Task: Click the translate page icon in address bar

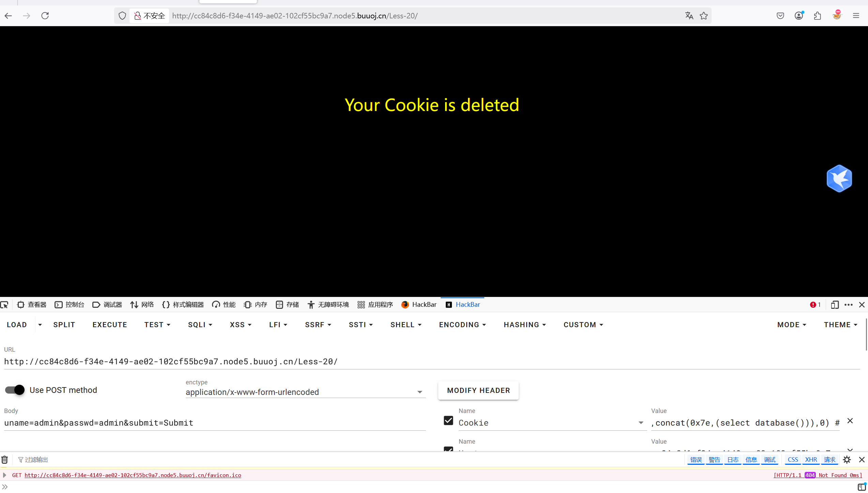Action: pyautogui.click(x=689, y=16)
